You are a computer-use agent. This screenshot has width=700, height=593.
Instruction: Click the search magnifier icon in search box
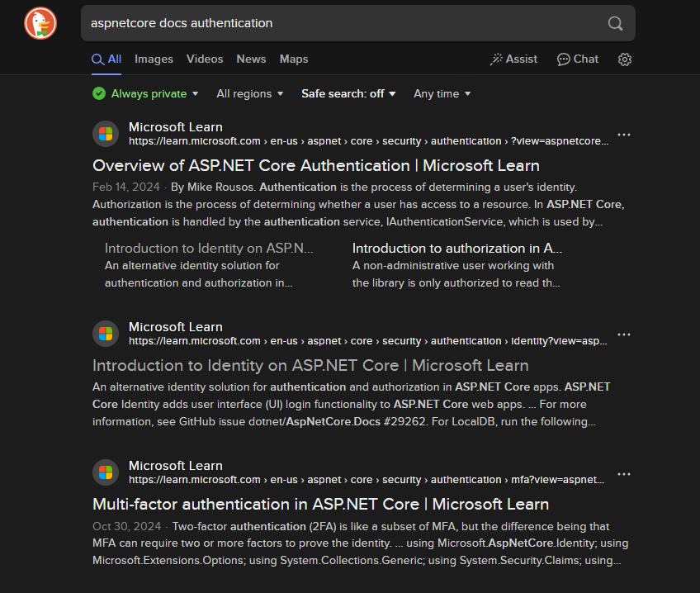coord(616,23)
